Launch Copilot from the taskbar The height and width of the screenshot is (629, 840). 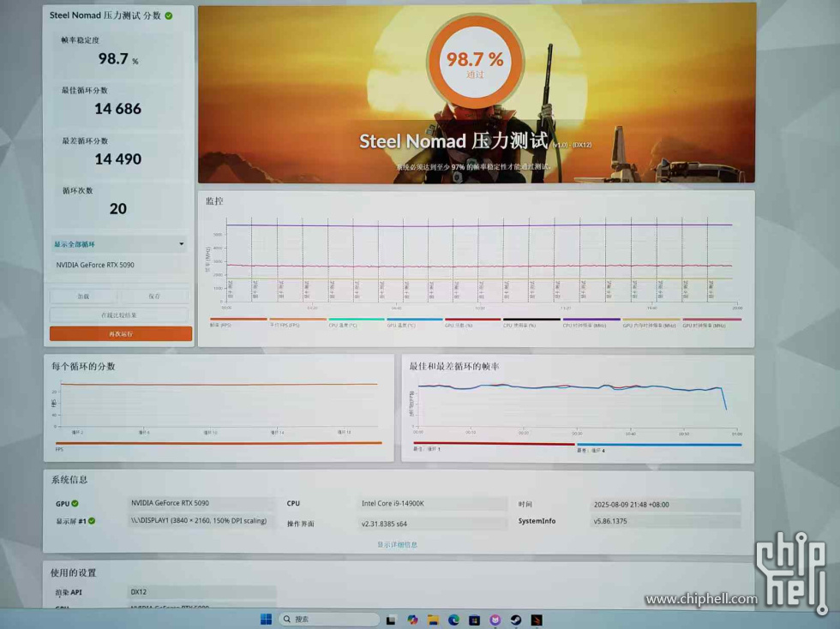click(x=412, y=620)
